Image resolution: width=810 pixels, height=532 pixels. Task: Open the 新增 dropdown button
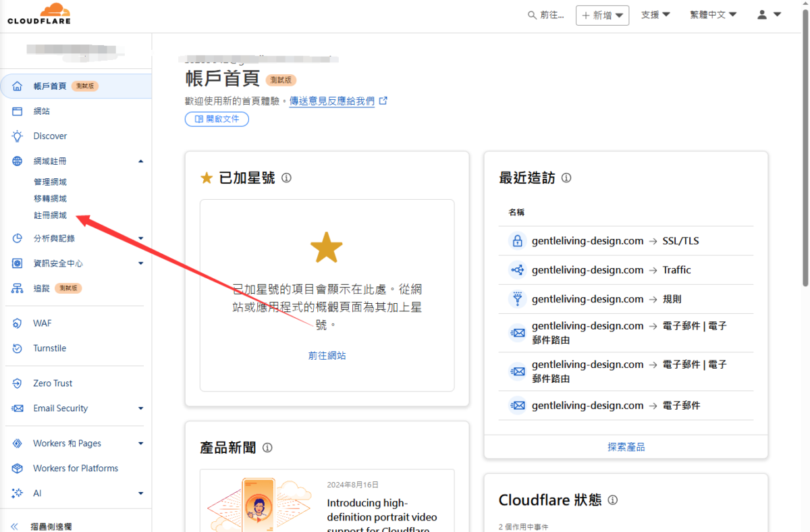(x=602, y=16)
